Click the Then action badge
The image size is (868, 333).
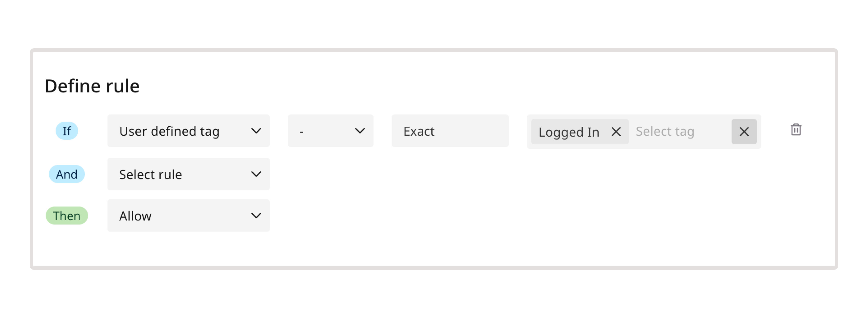pos(66,215)
